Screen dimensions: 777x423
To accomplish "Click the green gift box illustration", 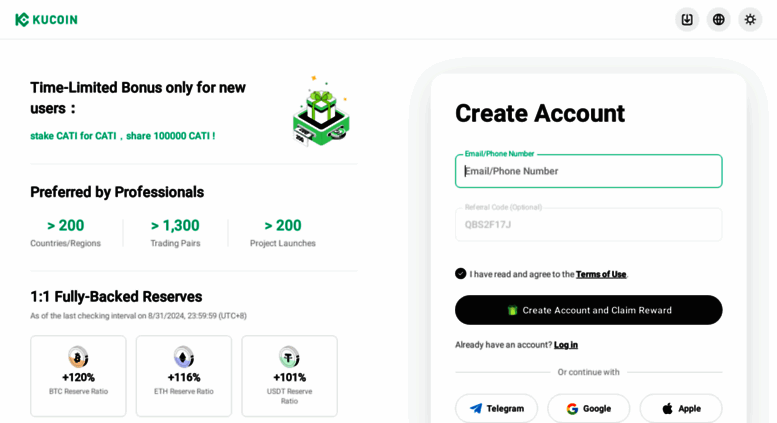I will [321, 112].
